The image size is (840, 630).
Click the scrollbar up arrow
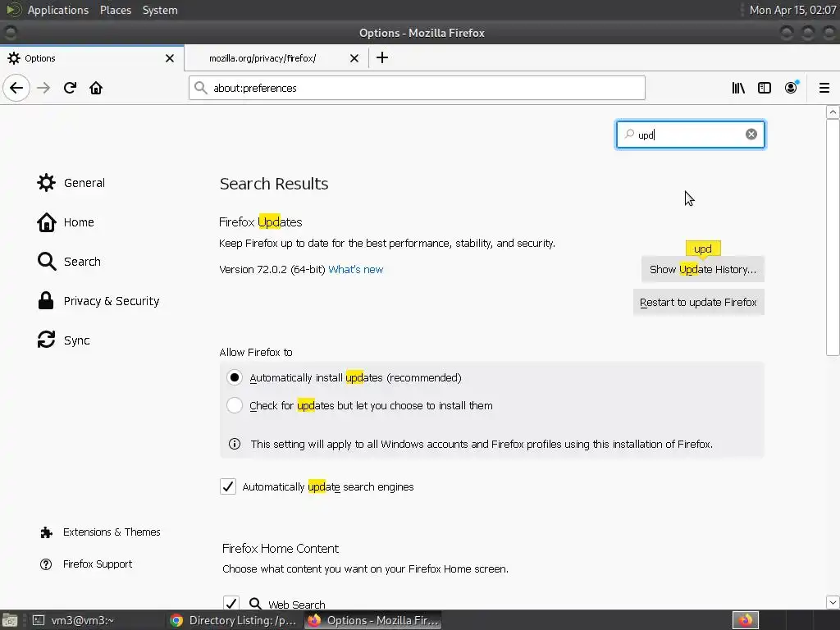pyautogui.click(x=833, y=112)
